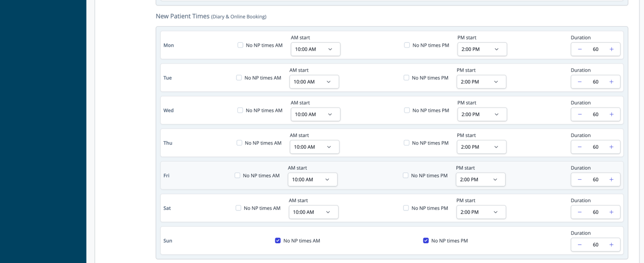Image resolution: width=644 pixels, height=263 pixels.
Task: Increase Sunday duration with plus icon
Action: 611,245
